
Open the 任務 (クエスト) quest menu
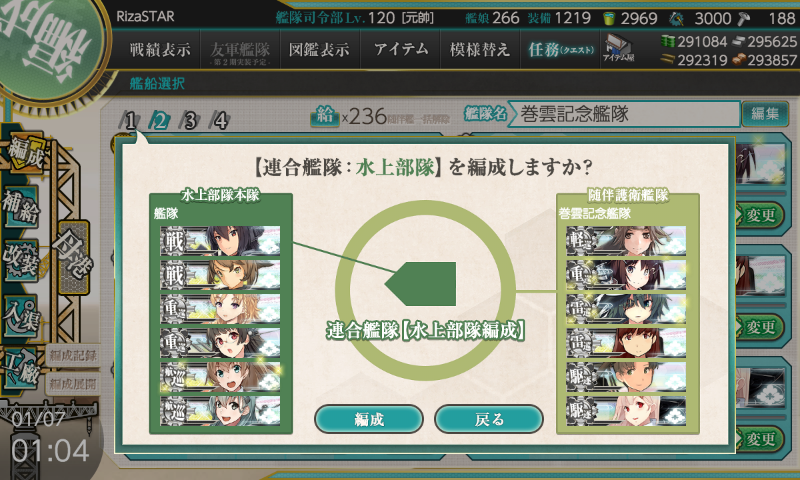pos(560,49)
